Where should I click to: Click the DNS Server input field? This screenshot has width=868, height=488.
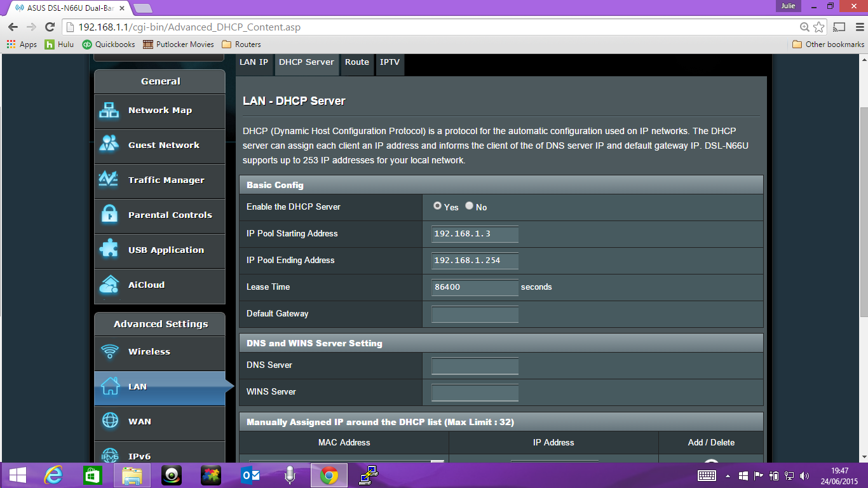tap(474, 365)
